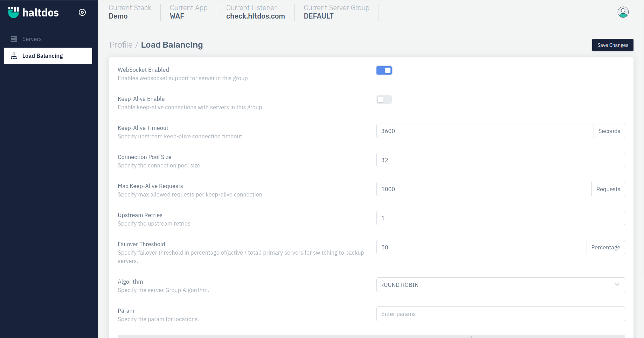
Task: Click the WebSocket Enabled label text
Action: tap(143, 70)
